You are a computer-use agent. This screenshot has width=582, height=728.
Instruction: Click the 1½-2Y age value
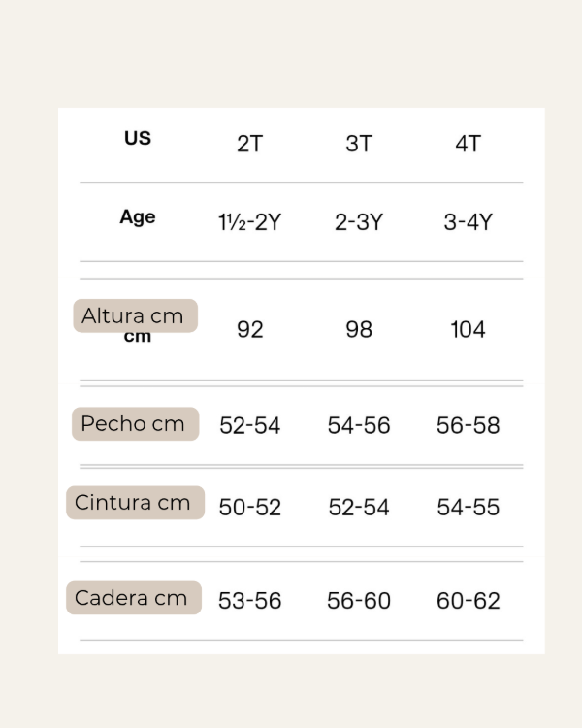point(249,222)
